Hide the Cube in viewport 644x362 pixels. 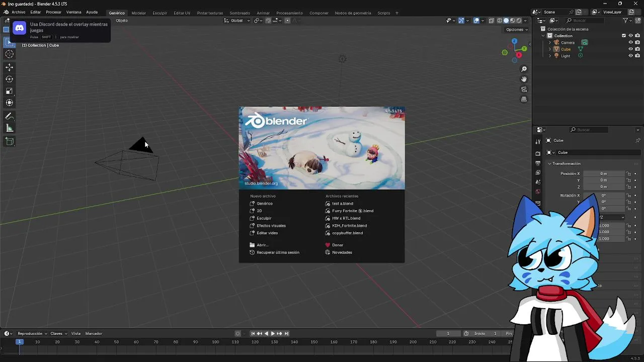(x=630, y=49)
